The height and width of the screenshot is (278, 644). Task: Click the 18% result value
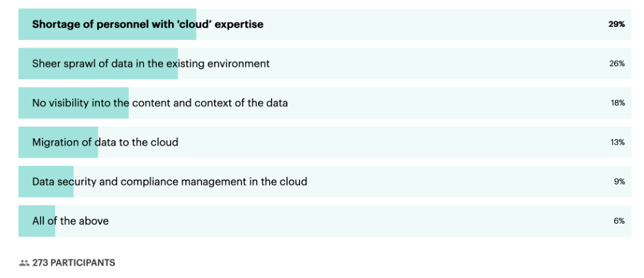click(x=617, y=103)
